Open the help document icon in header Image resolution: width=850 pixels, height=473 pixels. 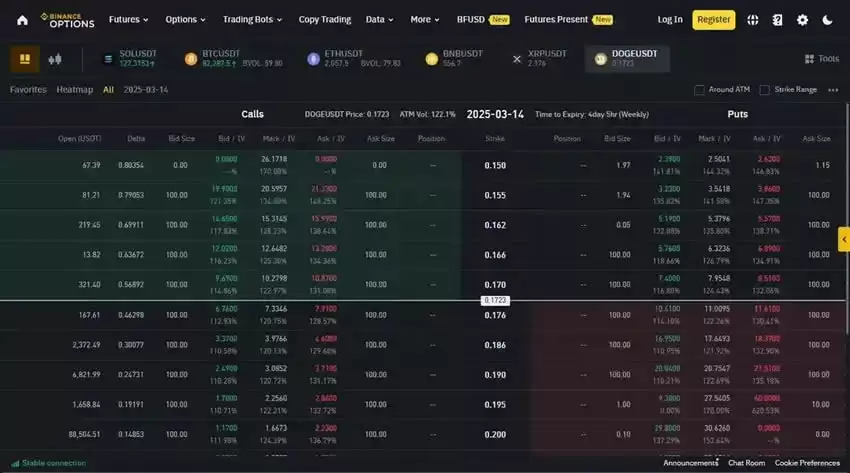(777, 19)
